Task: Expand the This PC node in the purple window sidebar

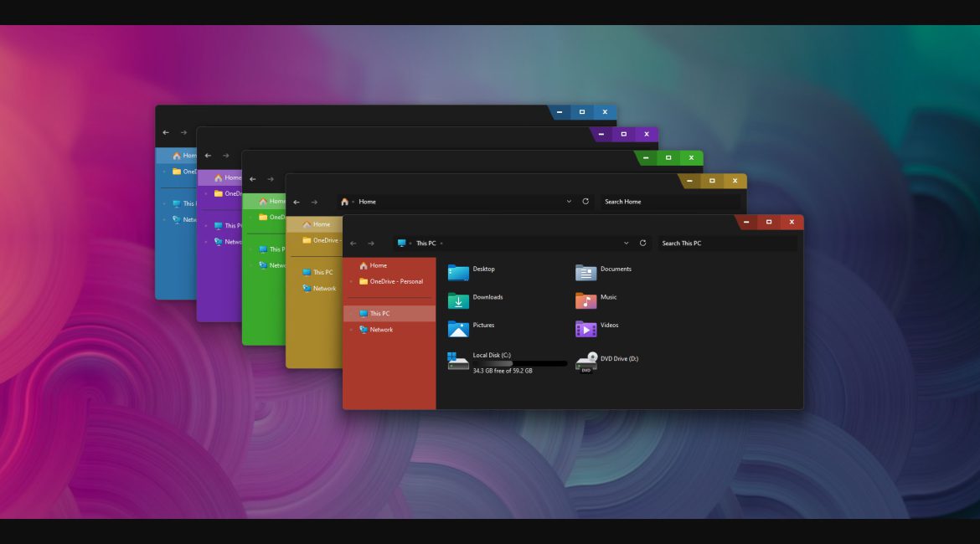Action: click(x=206, y=226)
